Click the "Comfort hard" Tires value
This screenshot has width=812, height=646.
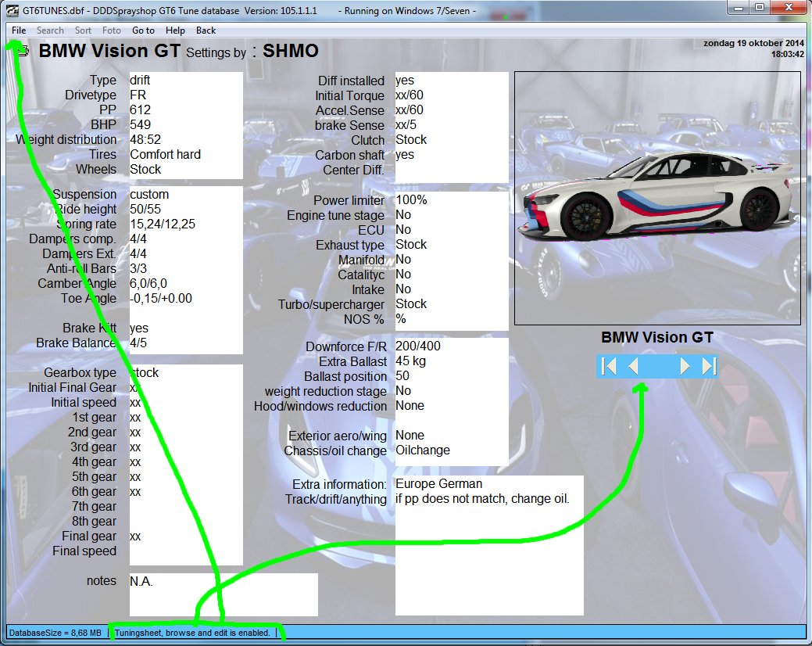click(x=165, y=154)
